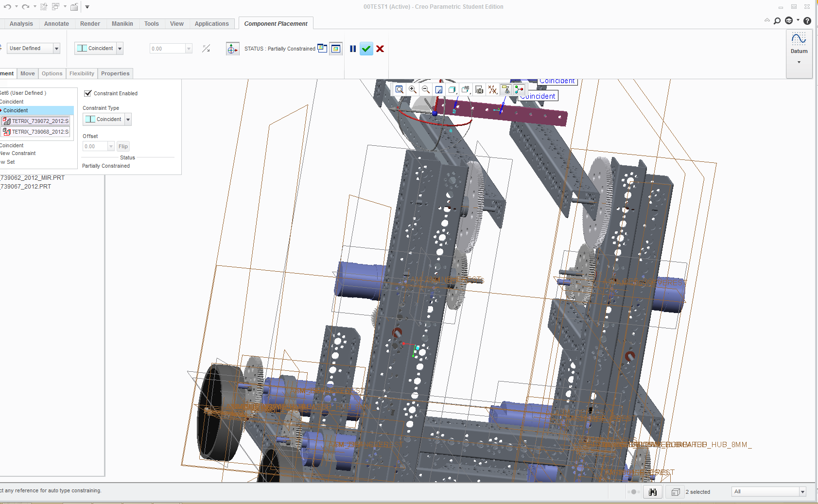Show component in separate window icon

pyautogui.click(x=322, y=48)
